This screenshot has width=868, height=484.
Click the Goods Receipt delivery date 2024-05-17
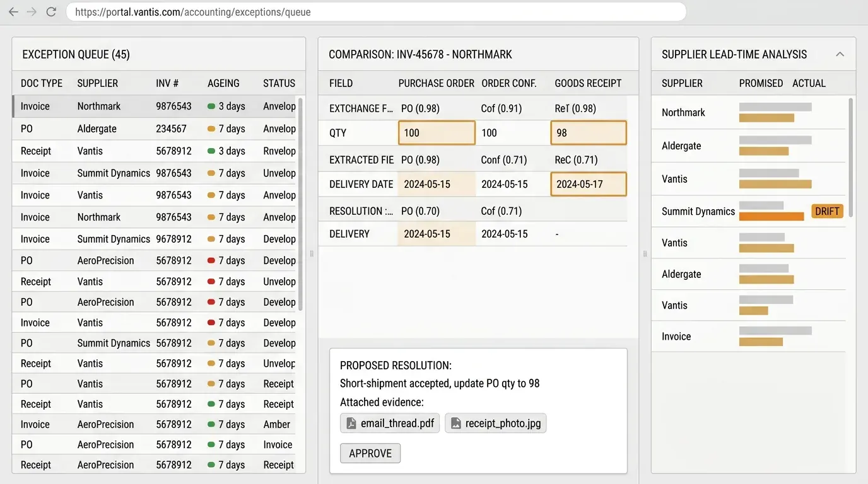[x=589, y=184]
